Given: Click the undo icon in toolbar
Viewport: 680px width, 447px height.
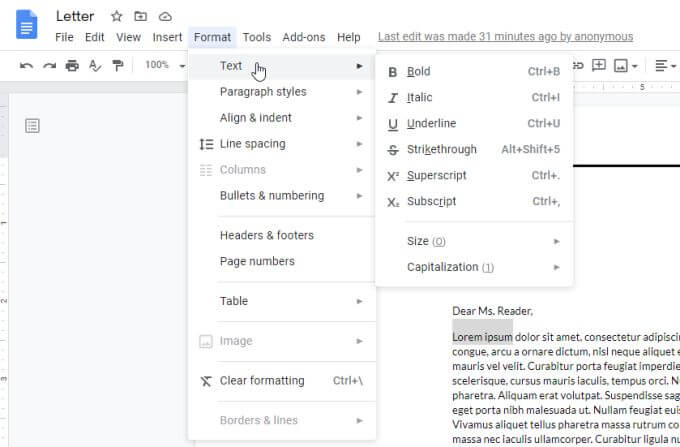Looking at the screenshot, I should [x=25, y=66].
